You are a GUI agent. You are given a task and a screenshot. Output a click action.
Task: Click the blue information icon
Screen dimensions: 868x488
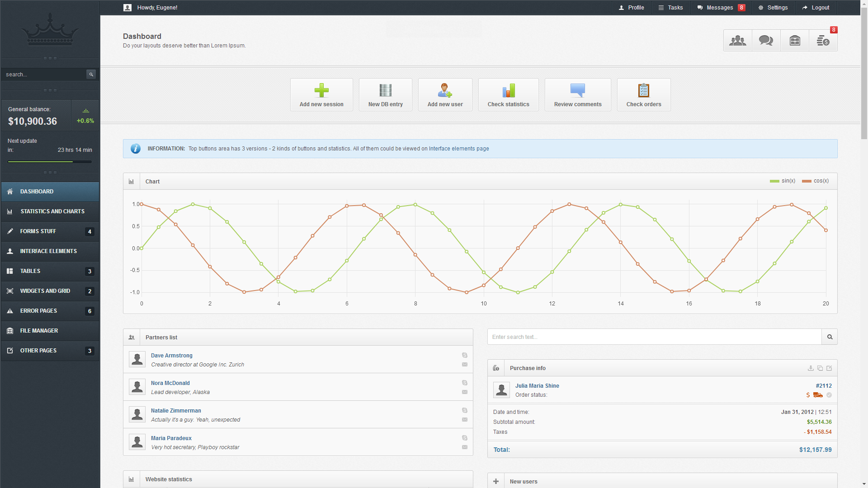136,149
